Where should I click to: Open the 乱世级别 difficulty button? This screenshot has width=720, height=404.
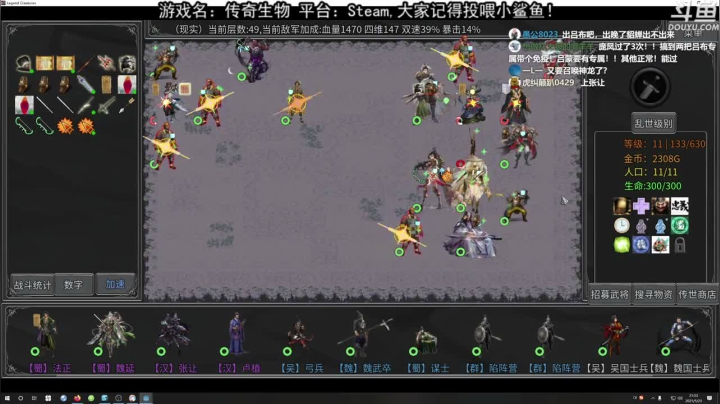click(653, 123)
